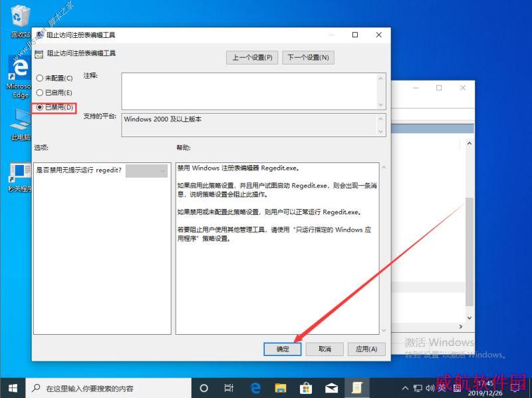Screen dimensions: 532x398
Task: Maximize the background window behind the dialog
Action: tap(439, 88)
